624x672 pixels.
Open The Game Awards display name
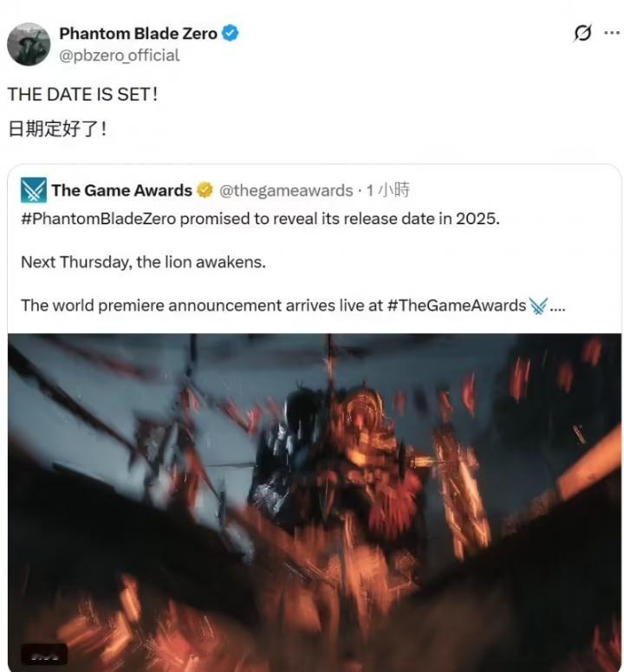coord(122,191)
